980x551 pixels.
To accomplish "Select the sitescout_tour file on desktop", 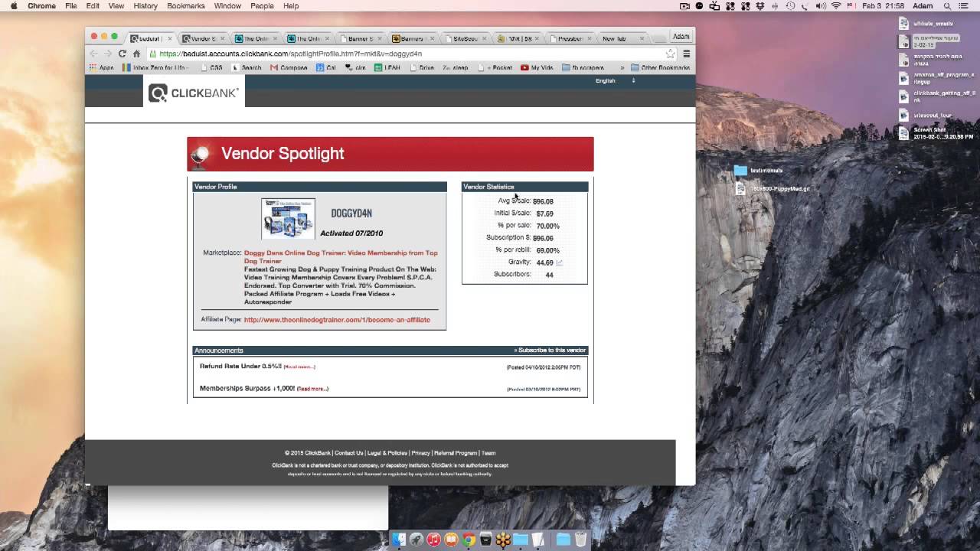I will pyautogui.click(x=926, y=116).
